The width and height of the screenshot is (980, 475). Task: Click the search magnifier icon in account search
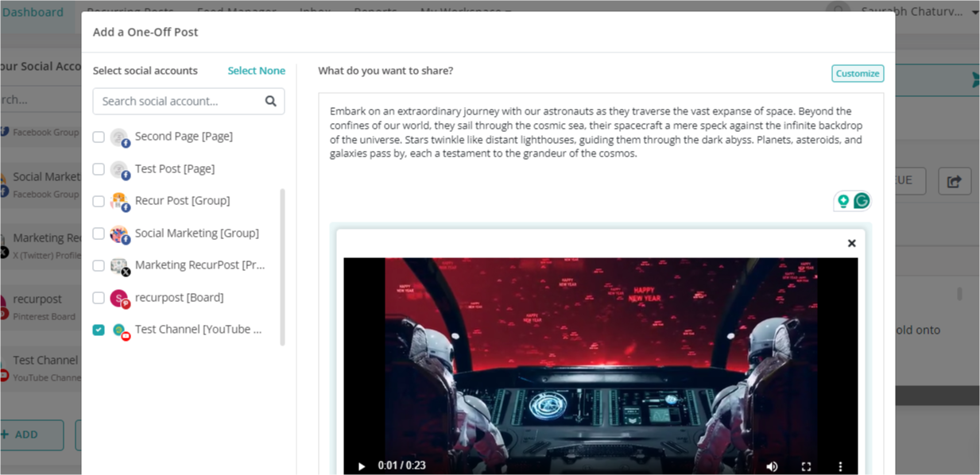coord(270,101)
